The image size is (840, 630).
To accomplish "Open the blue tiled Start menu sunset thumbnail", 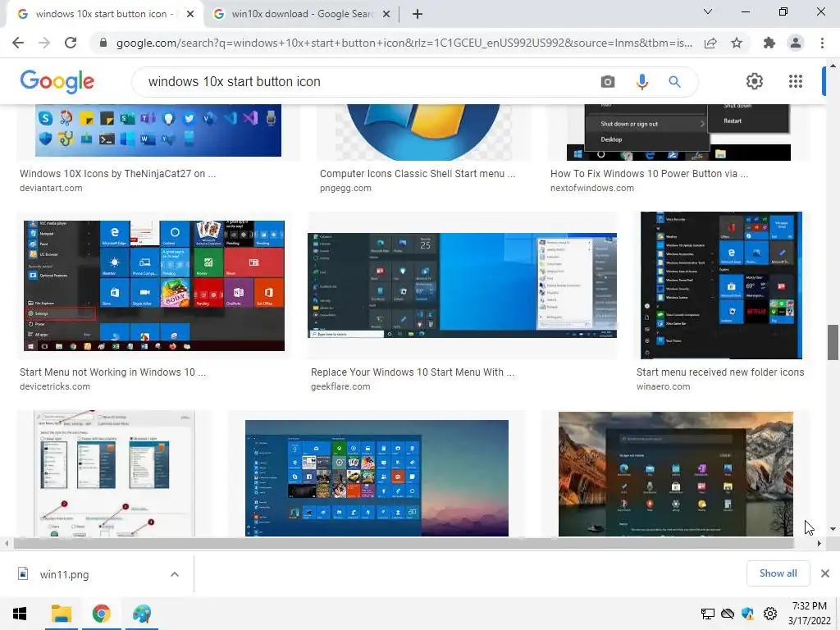I will 377,478.
